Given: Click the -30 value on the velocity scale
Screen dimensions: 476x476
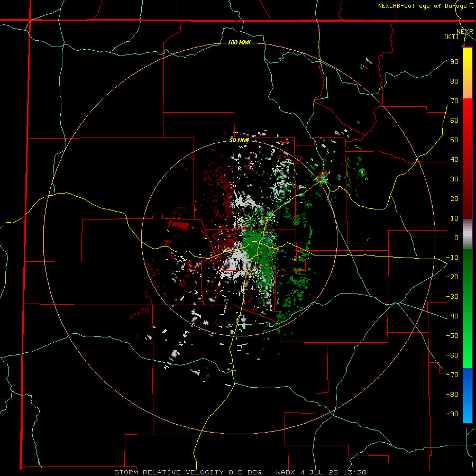Looking at the screenshot, I should point(452,297).
